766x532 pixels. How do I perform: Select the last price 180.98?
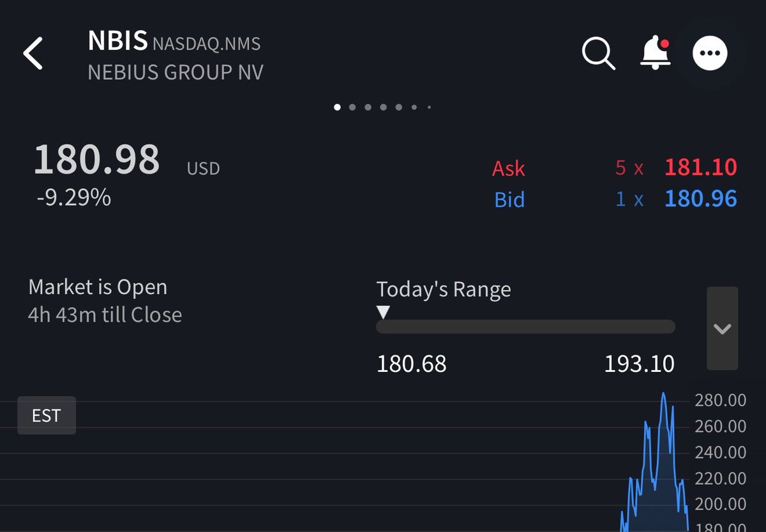coord(96,159)
